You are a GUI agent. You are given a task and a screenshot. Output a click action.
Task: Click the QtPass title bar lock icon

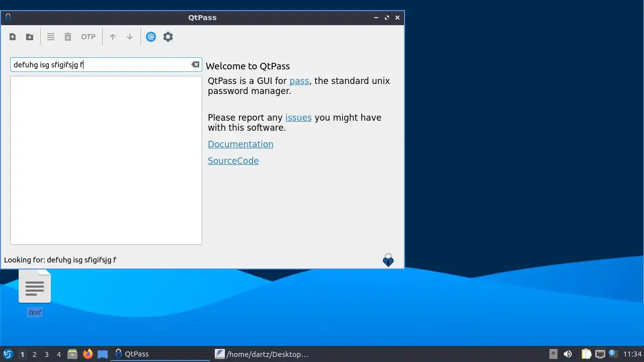point(8,17)
